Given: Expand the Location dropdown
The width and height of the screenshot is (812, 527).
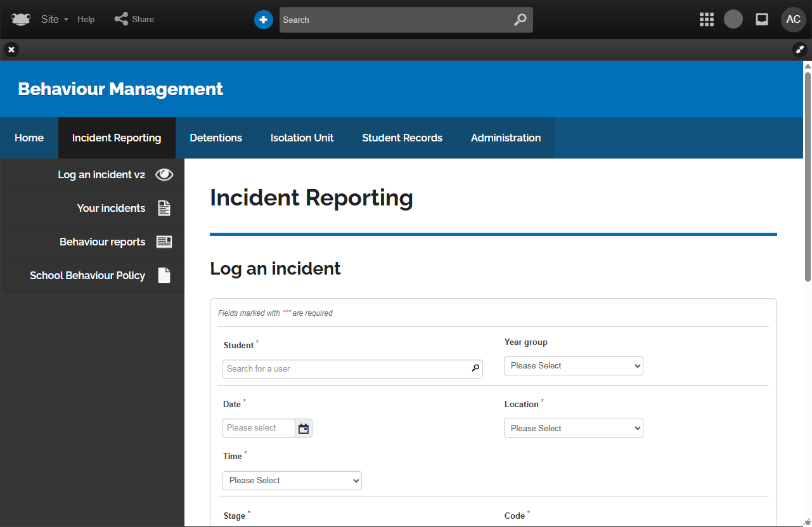Looking at the screenshot, I should tap(573, 429).
